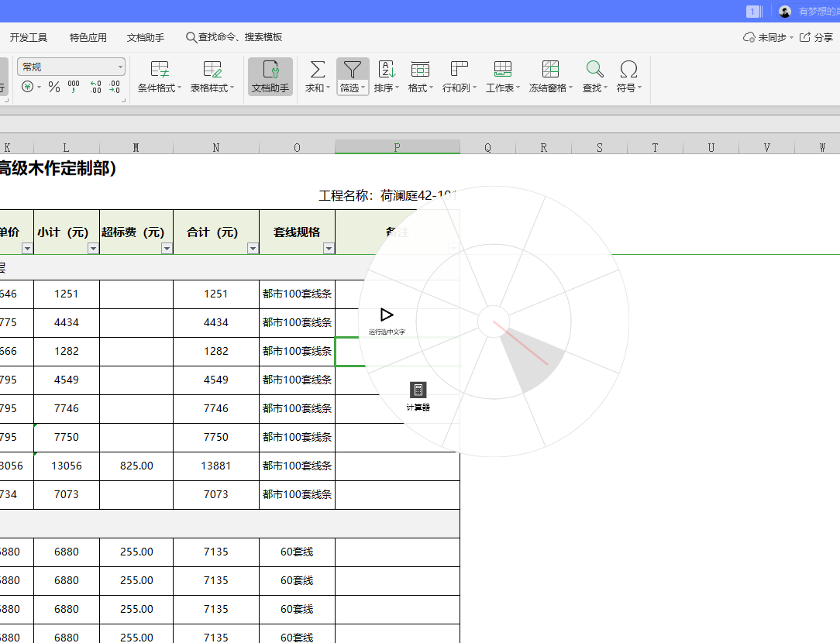Expand the 求和 dropdown arrow
This screenshot has width=840, height=643.
(328, 88)
